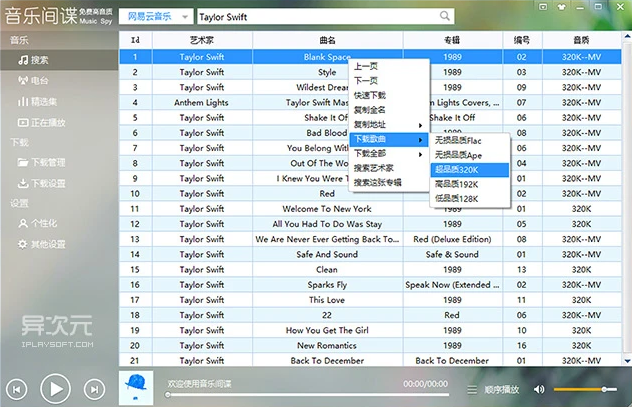Toggle 顺序播放 playback order mode
The width and height of the screenshot is (632, 407).
(501, 390)
